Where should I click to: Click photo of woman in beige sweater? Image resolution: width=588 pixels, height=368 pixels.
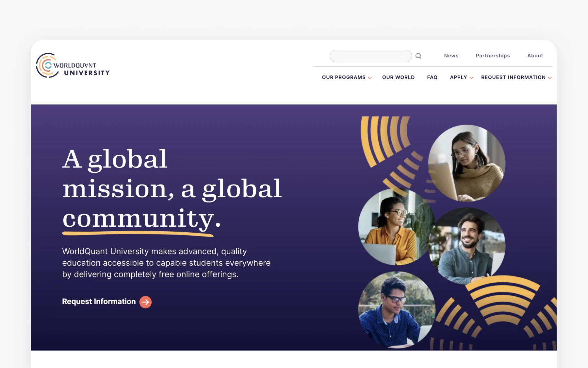[466, 163]
